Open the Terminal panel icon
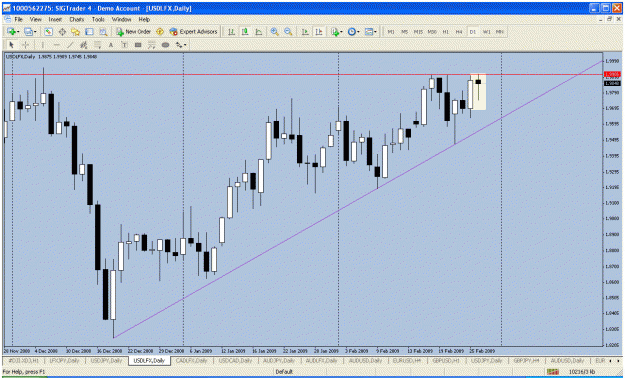The height and width of the screenshot is (378, 625). tap(89, 32)
